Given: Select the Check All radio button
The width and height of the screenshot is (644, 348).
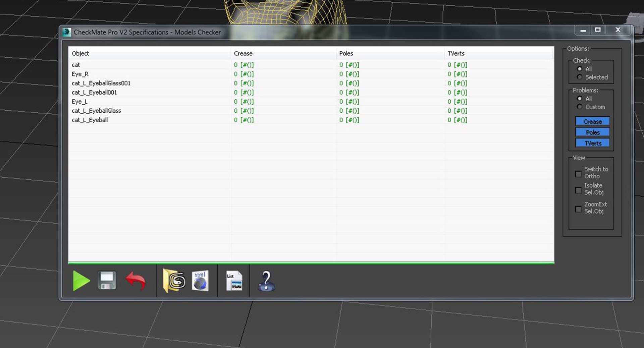Looking at the screenshot, I should point(579,69).
